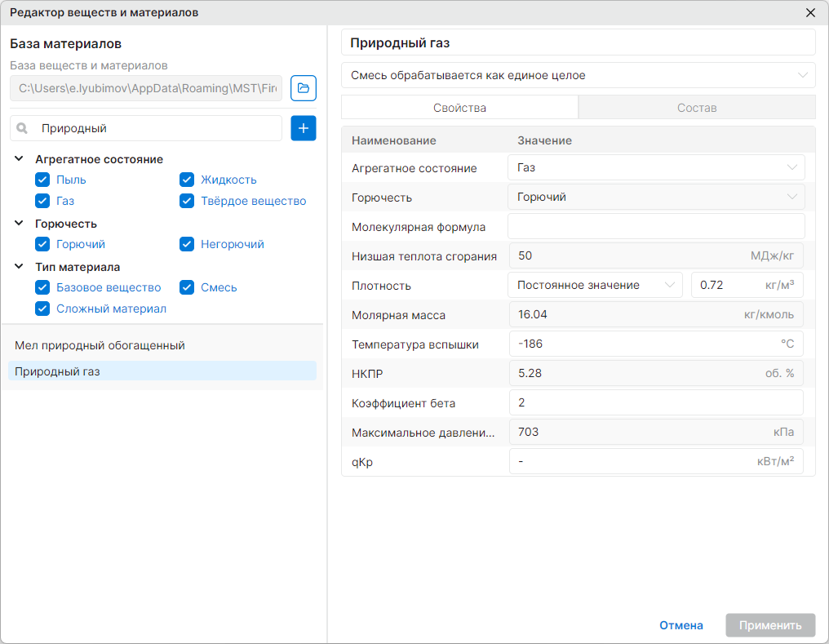Click the Молярная масса value field
Image resolution: width=829 pixels, height=644 pixels.
[x=656, y=314]
